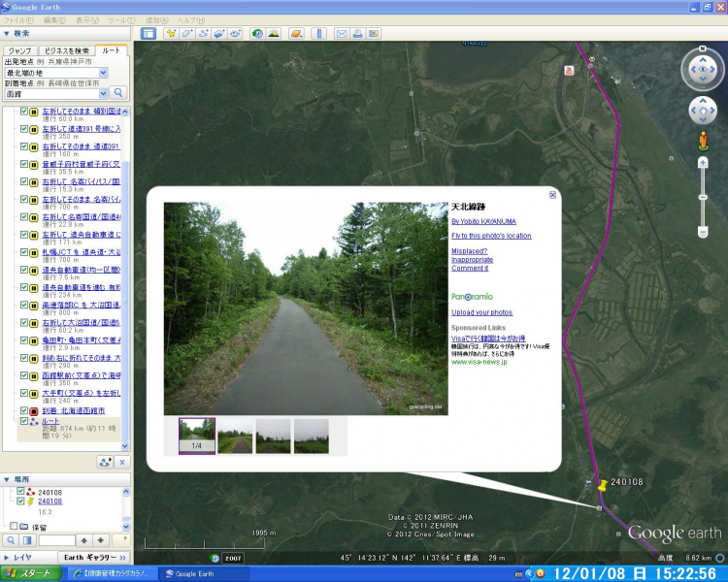The width and height of the screenshot is (728, 582).
Task: Open the 出発地点 starting point dropdown
Action: tap(103, 73)
